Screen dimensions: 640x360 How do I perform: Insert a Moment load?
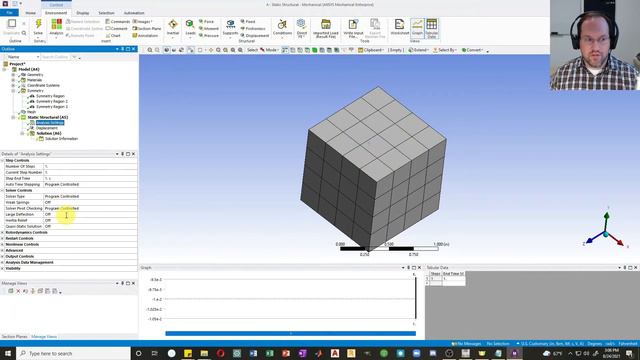[x=209, y=29]
